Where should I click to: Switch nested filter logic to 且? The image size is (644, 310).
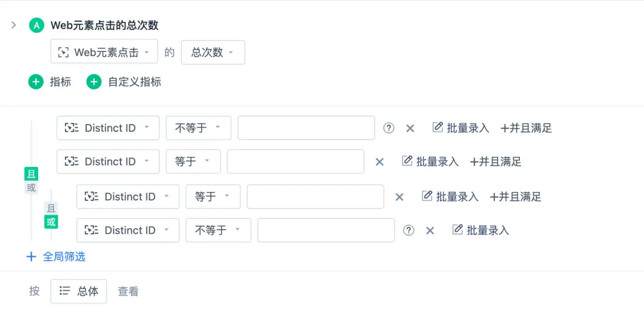51,208
